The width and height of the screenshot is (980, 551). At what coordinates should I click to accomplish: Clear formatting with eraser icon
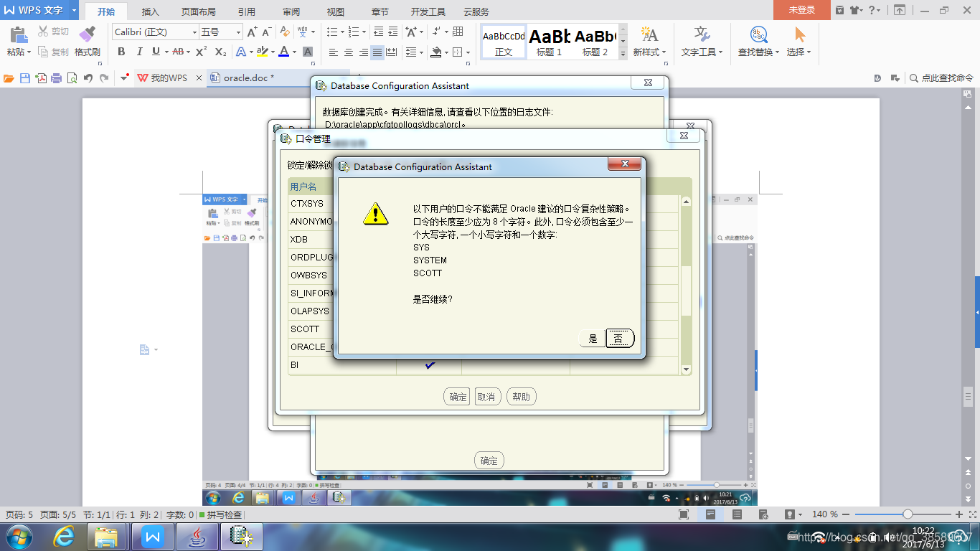coord(285,32)
